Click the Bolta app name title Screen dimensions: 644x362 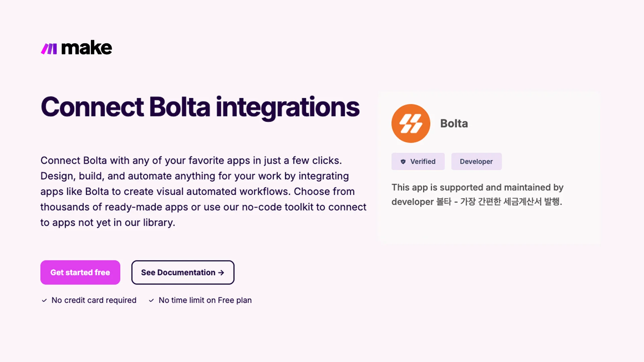454,123
